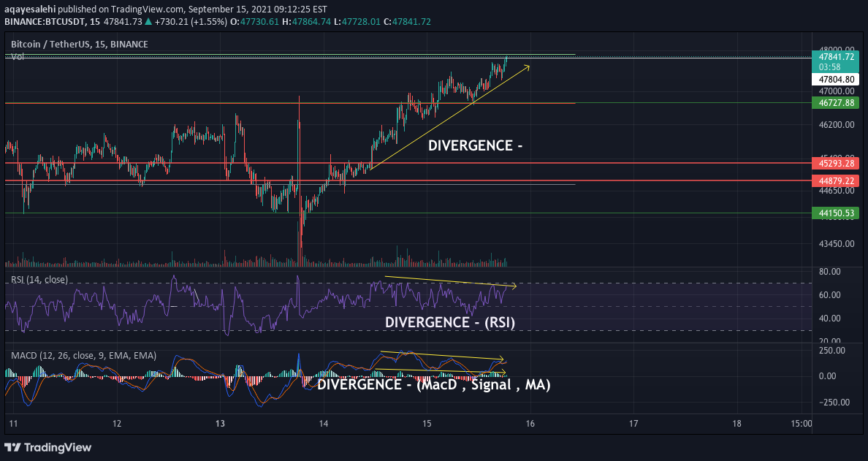868x461 pixels.
Task: Click date 11 on the time axis
Action: (x=14, y=424)
